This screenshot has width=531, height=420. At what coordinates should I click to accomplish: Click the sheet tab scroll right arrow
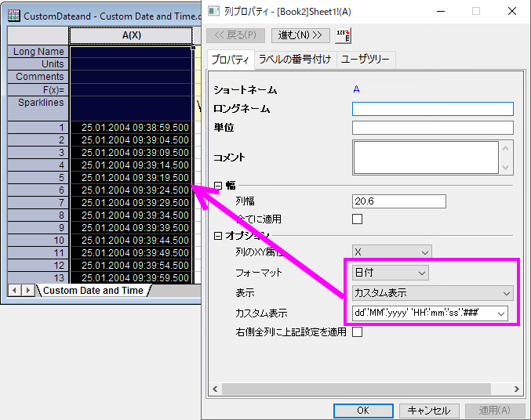(x=28, y=291)
